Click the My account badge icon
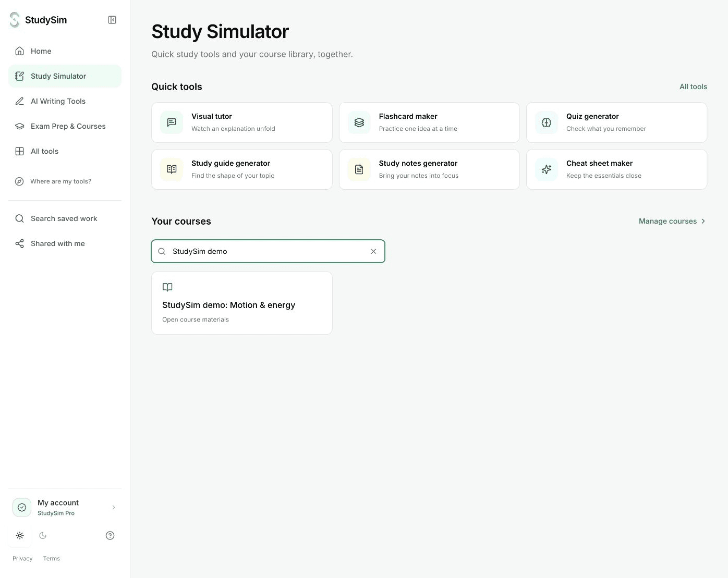728x578 pixels. pyautogui.click(x=22, y=507)
